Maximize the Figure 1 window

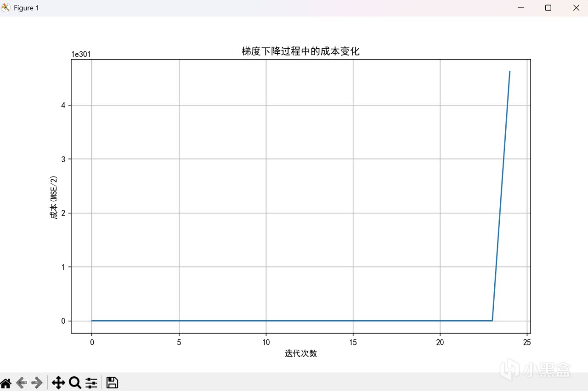548,8
